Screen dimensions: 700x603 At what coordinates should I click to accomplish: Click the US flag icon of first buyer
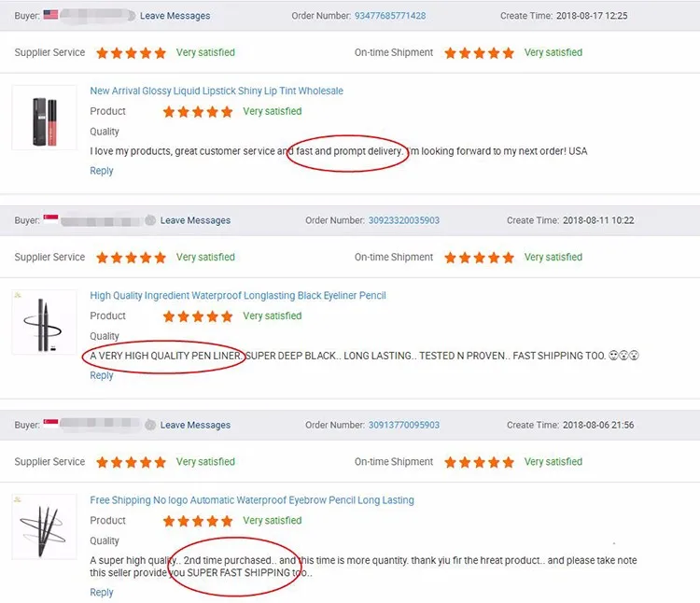[50, 15]
